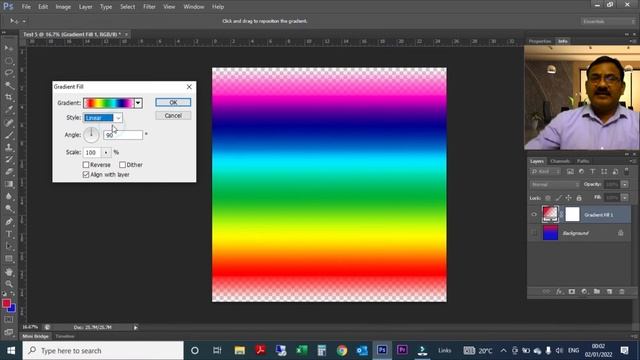Select the Lasso tool

(x=9, y=73)
